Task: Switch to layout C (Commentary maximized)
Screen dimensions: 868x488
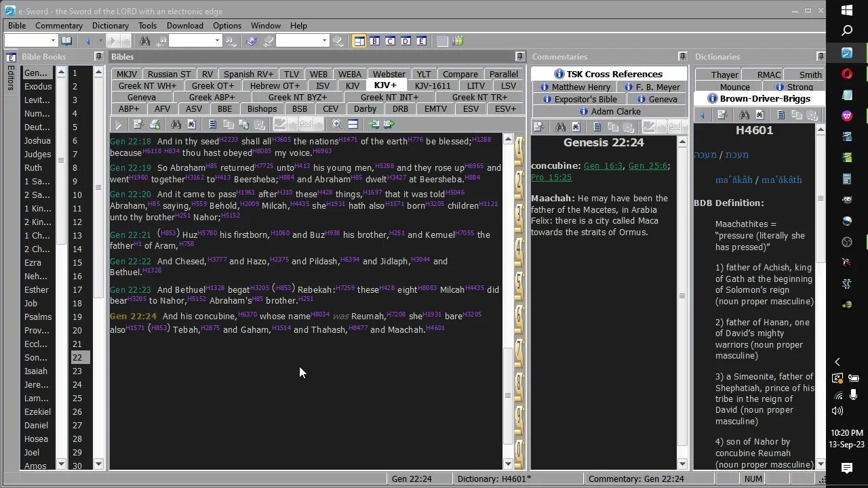Action: point(391,41)
